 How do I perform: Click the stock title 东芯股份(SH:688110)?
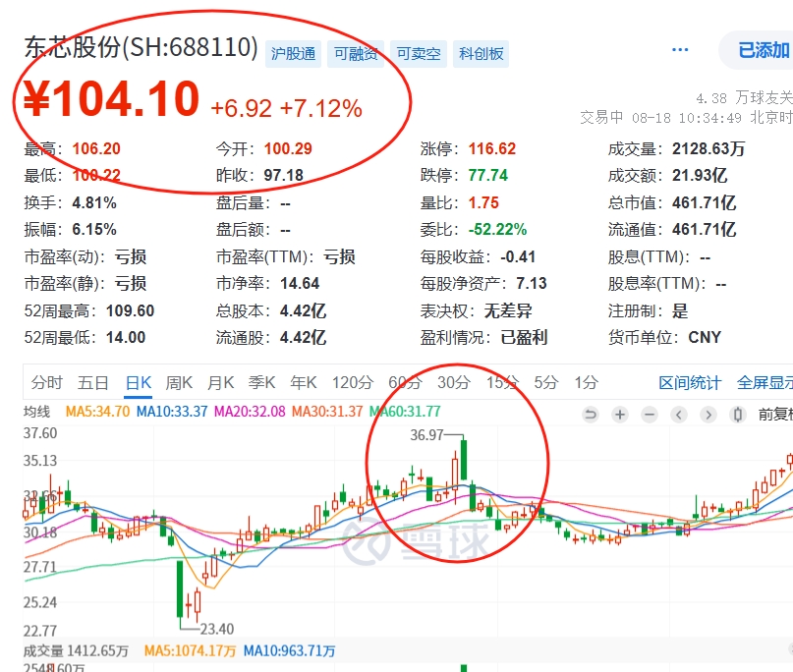click(142, 47)
